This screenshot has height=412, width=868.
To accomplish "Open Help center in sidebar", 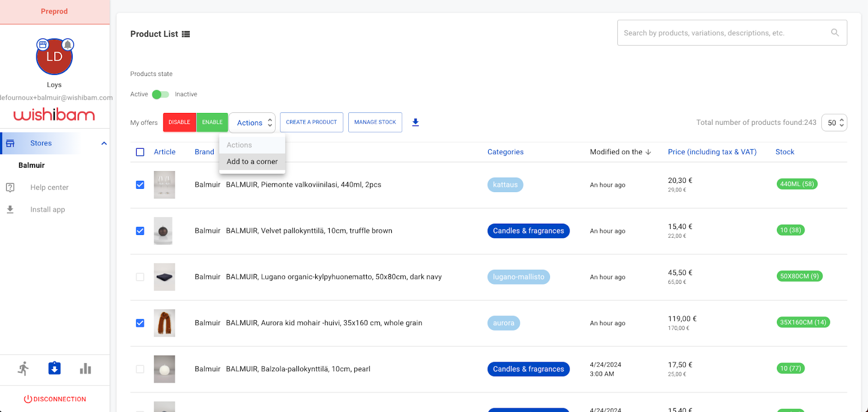I will (49, 187).
